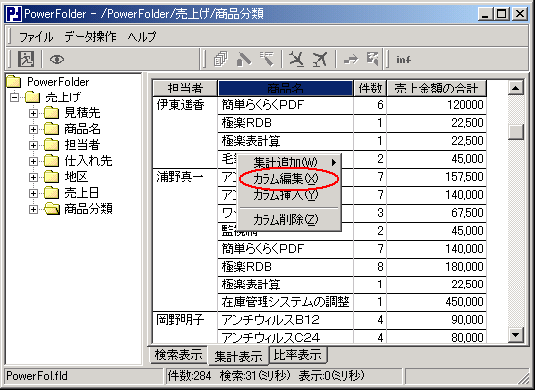Screen dimensions: 535x390
Task: Switch to the 検索表示 tab
Action: [x=178, y=355]
